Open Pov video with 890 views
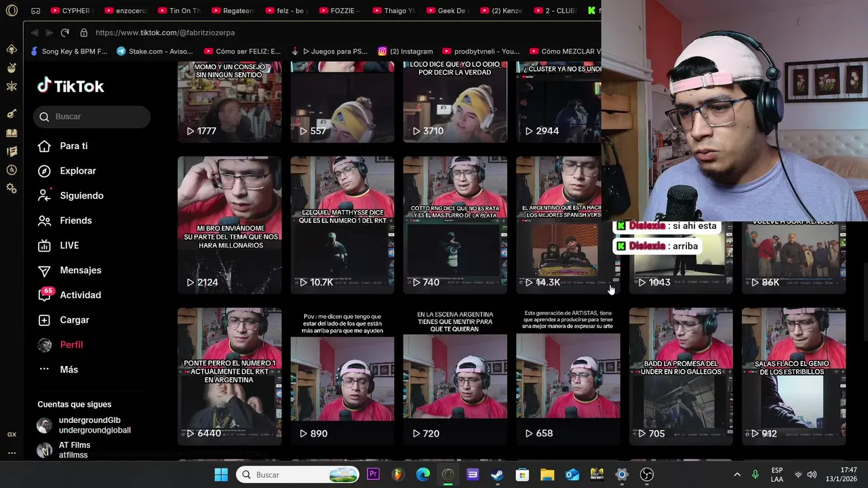 342,376
